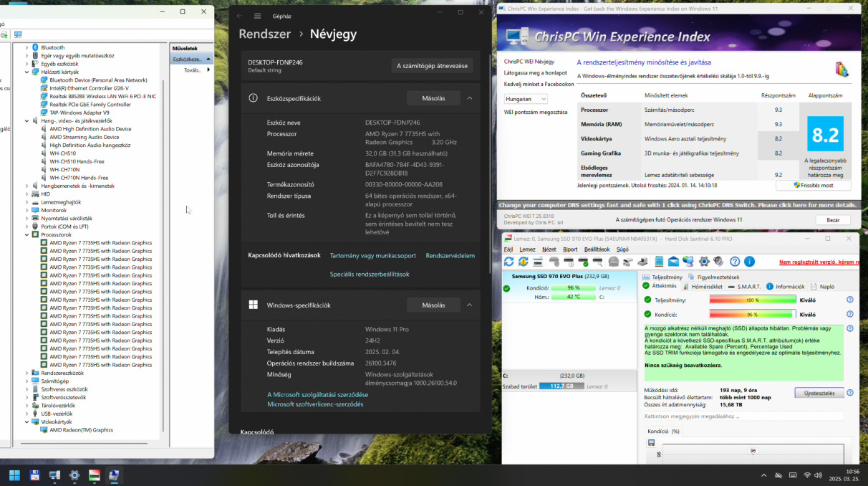
Task: Switch to Napló tab
Action: pos(822,286)
